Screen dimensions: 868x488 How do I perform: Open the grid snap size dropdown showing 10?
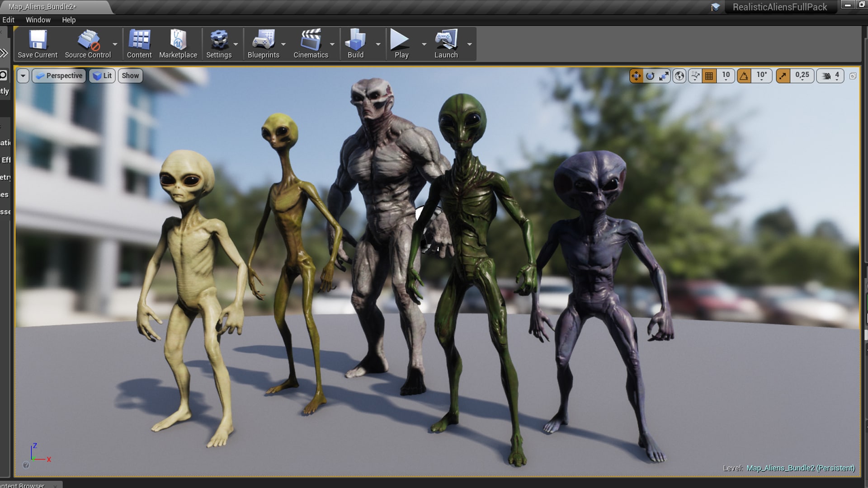click(x=725, y=75)
